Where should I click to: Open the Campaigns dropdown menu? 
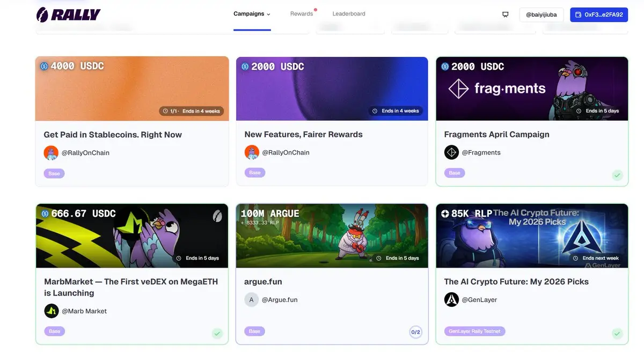[x=252, y=14]
